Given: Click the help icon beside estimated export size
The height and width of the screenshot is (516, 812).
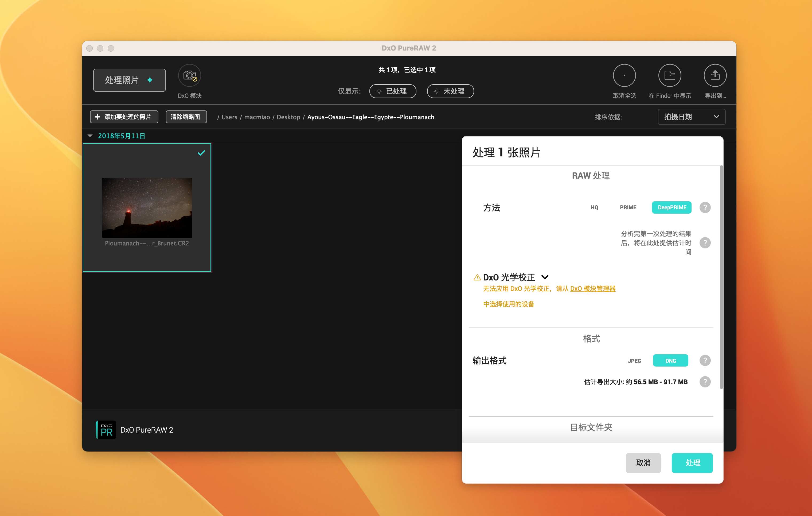Looking at the screenshot, I should click(x=705, y=382).
